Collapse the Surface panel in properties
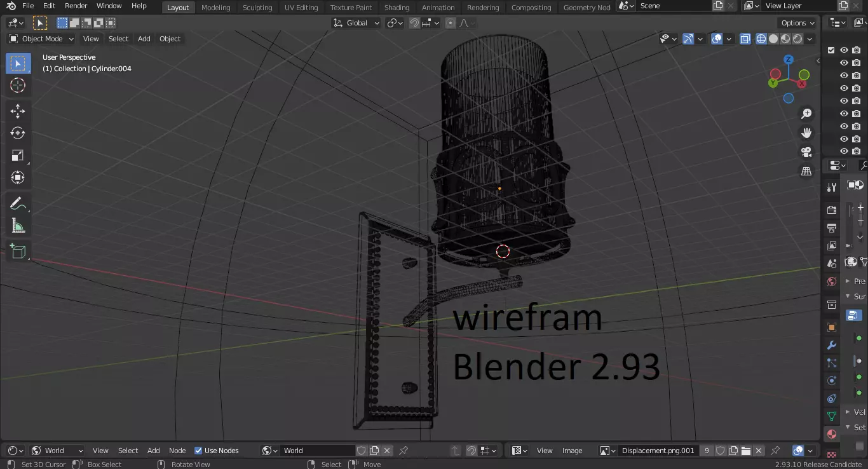This screenshot has height=469, width=868. point(848,296)
